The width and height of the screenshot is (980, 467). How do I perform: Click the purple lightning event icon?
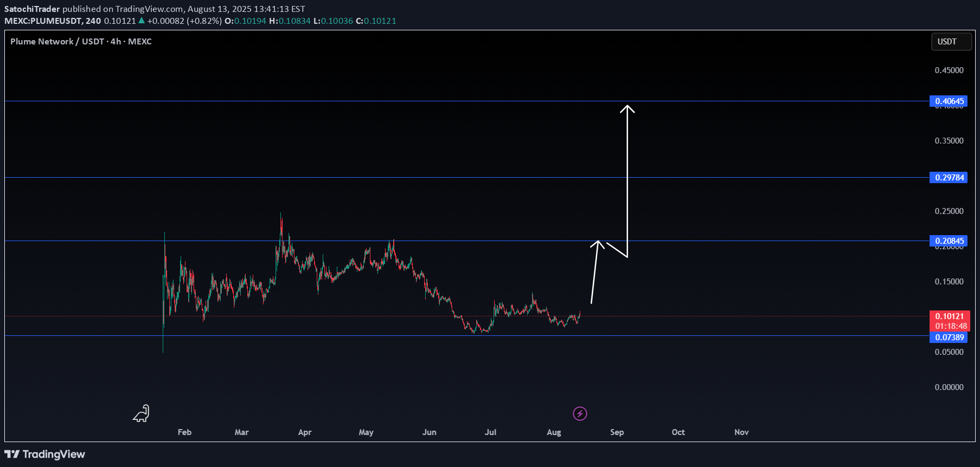tap(580, 414)
